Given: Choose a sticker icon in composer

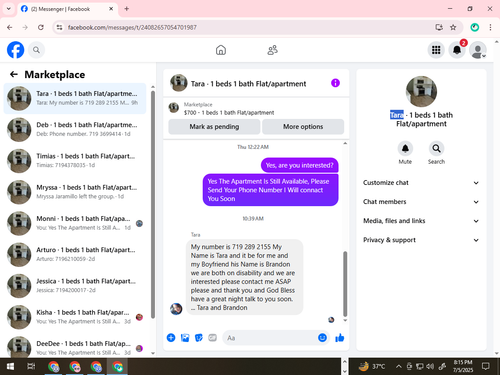Looking at the screenshot, I should click(x=199, y=338).
